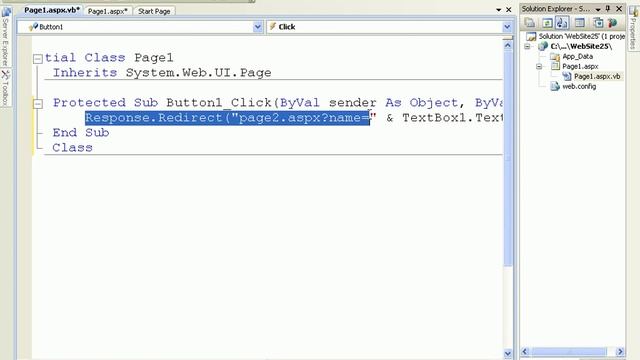
Task: Open the Click event dropdown
Action: 507,27
